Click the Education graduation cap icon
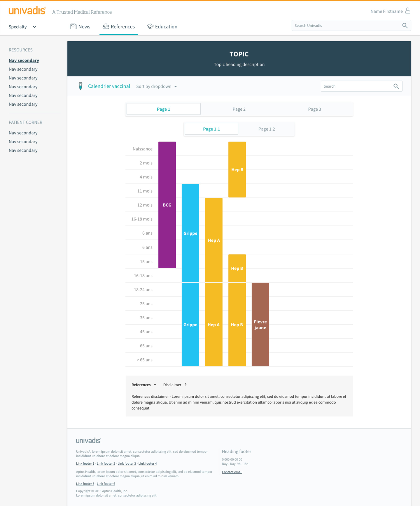Screen dimensions: 420x506 click(150, 27)
